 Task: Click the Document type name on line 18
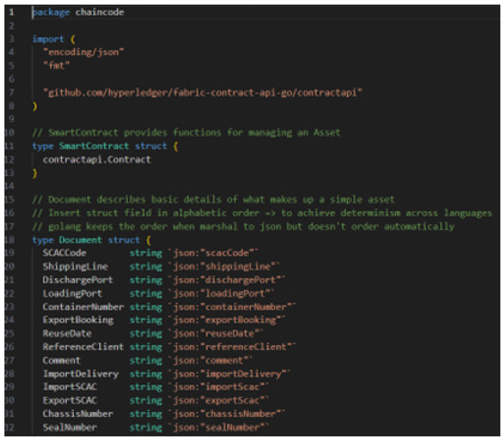click(80, 240)
